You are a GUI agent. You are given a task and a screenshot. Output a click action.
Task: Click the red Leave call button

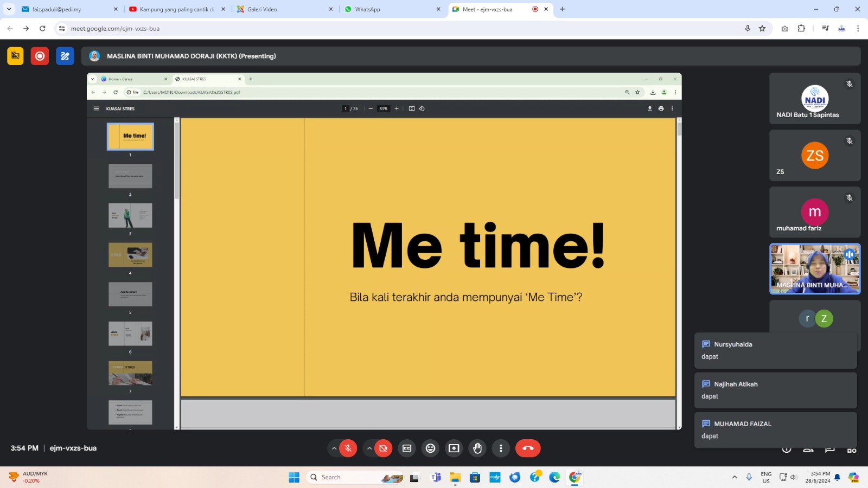pyautogui.click(x=528, y=448)
